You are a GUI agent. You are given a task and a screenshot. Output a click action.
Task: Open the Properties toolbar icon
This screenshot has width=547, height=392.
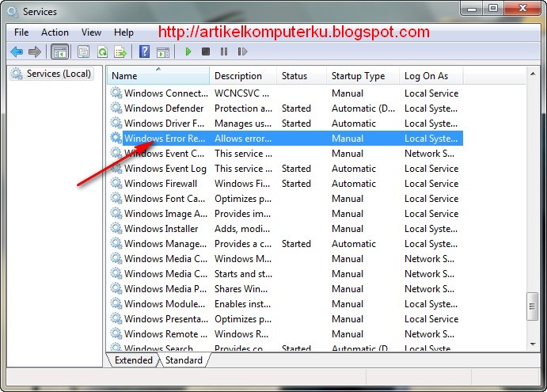(83, 52)
